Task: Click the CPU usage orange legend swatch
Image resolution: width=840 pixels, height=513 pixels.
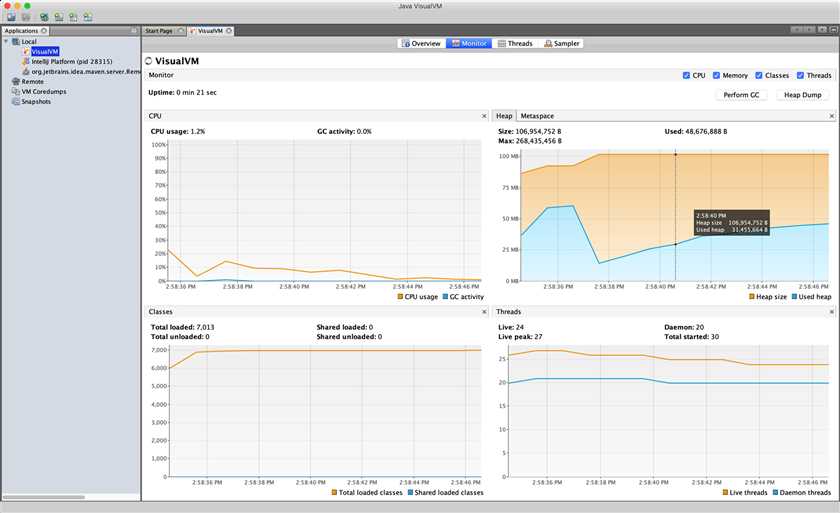Action: click(400, 297)
